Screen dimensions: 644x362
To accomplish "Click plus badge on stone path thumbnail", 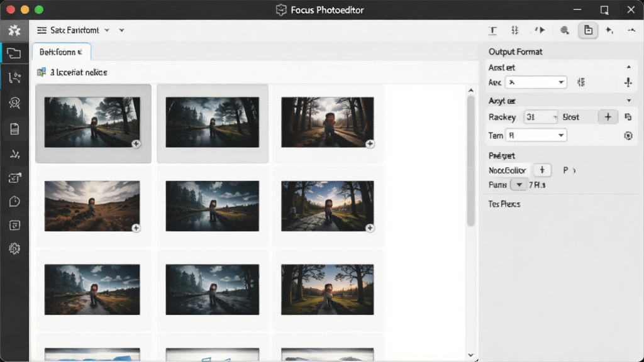I will pos(370,228).
